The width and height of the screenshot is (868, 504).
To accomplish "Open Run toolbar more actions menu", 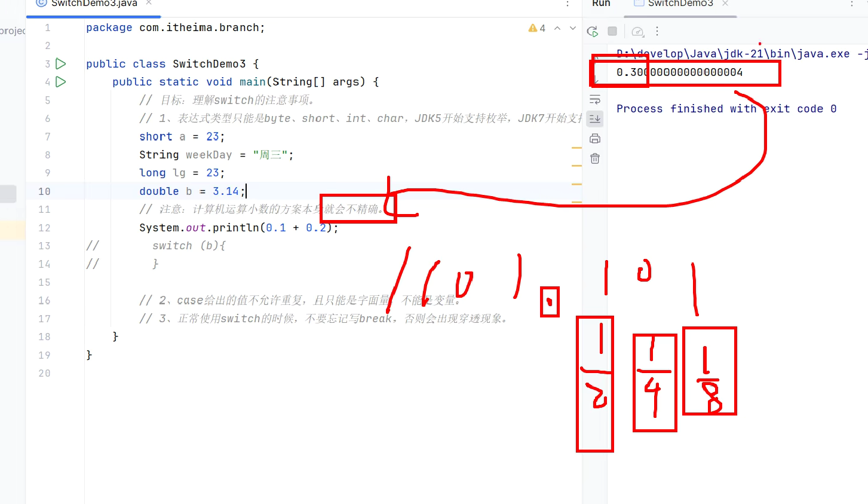I will click(657, 32).
